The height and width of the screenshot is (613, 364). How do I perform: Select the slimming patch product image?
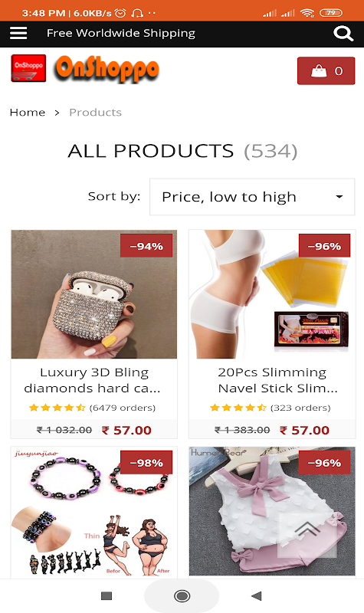pyautogui.click(x=273, y=294)
